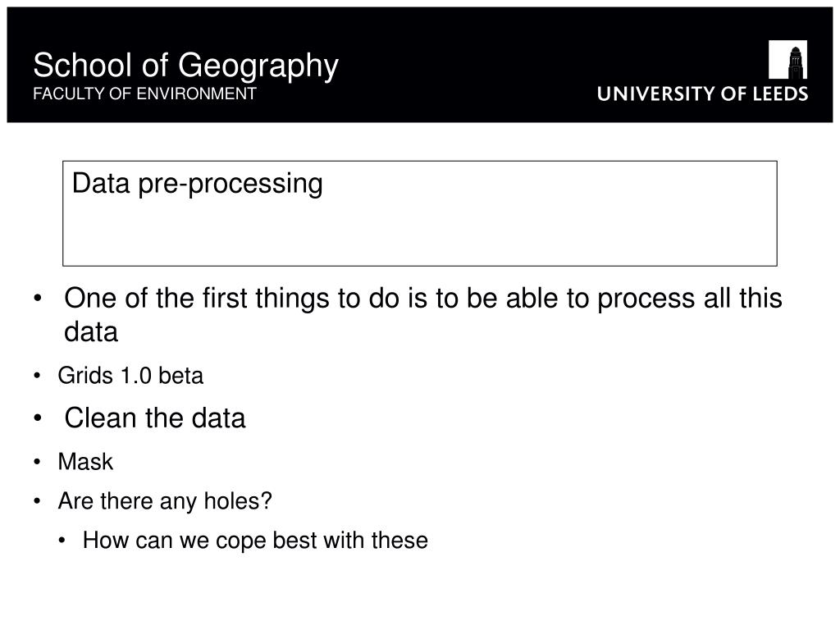Screen dimensions: 840x630
Task: Click the bullet point before "Mask"
Action: pyautogui.click(x=38, y=463)
